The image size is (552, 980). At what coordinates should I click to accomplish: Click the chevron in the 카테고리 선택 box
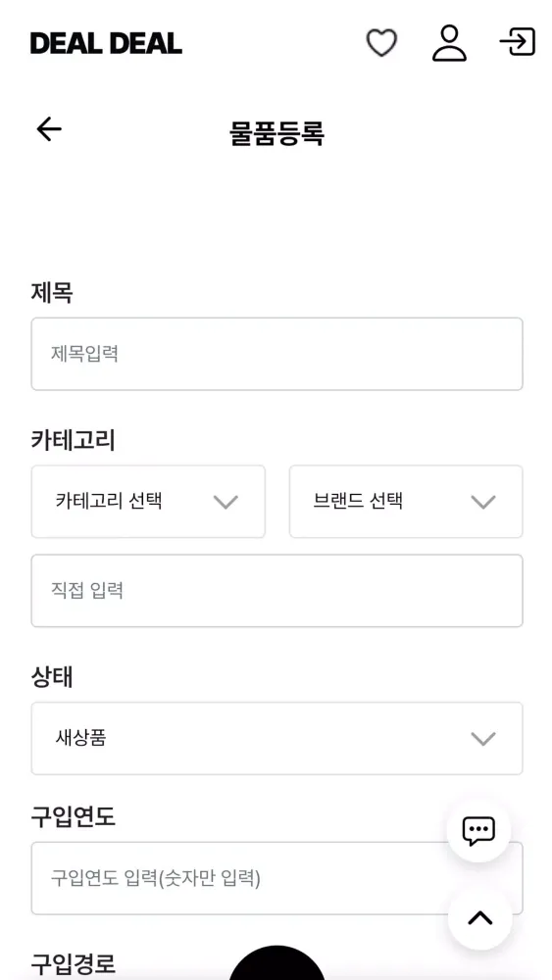coord(226,502)
